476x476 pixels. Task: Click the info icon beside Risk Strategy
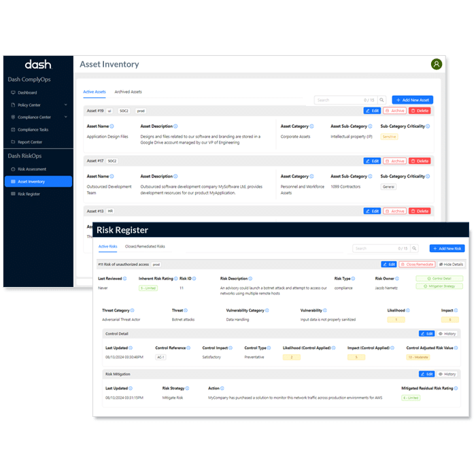point(187,388)
